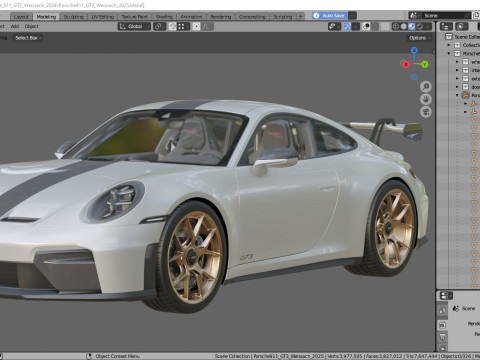Toggle the camera view button
The width and height of the screenshot is (480, 360).
click(x=426, y=112)
